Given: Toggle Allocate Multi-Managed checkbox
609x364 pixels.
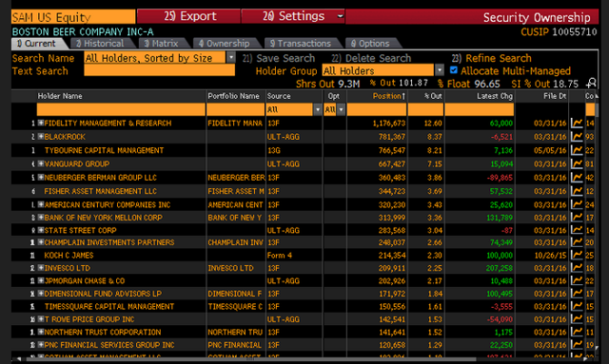Looking at the screenshot, I should tap(453, 70).
